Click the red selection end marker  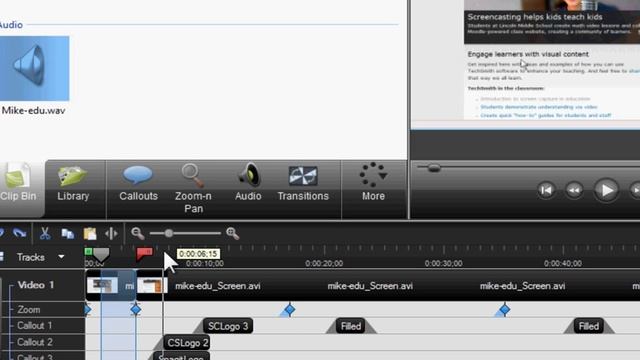pyautogui.click(x=144, y=253)
